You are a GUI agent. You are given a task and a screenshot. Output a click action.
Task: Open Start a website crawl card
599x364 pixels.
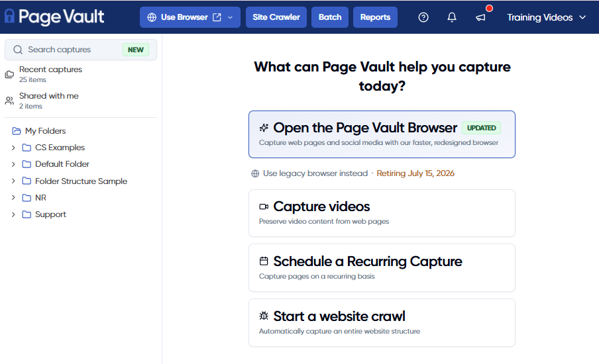(382, 323)
